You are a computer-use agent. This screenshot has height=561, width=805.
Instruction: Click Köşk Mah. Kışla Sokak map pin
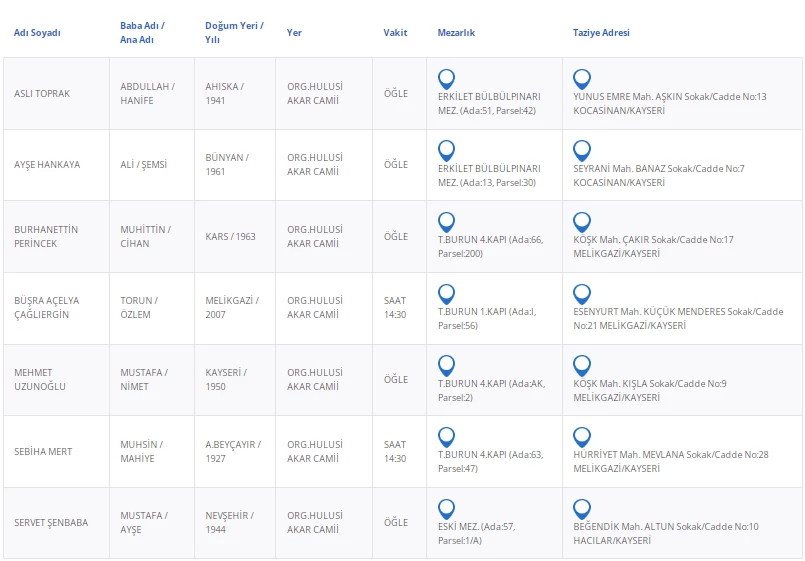click(x=581, y=365)
